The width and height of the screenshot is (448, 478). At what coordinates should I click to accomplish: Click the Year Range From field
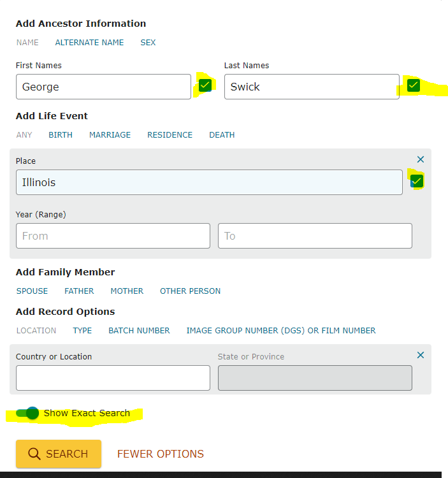[x=113, y=236]
